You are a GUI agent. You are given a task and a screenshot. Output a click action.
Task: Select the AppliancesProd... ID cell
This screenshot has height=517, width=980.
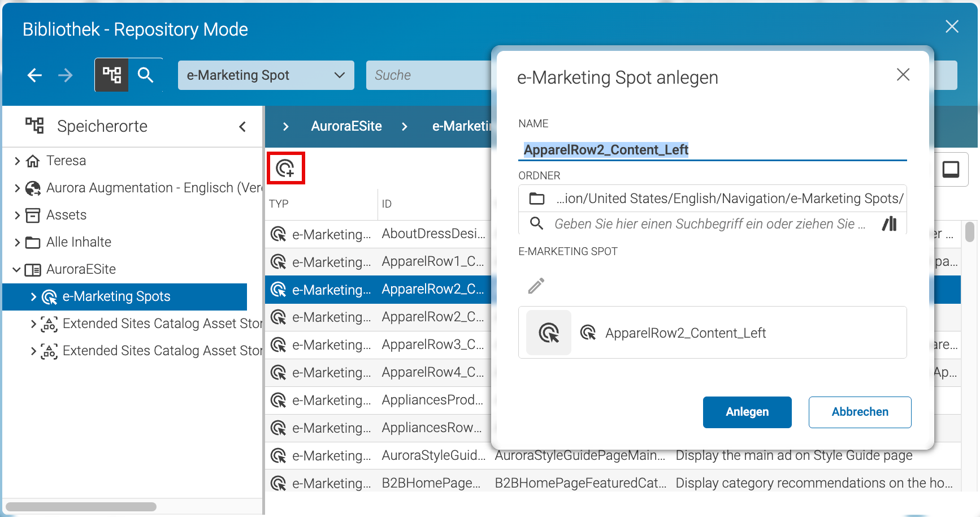(433, 400)
